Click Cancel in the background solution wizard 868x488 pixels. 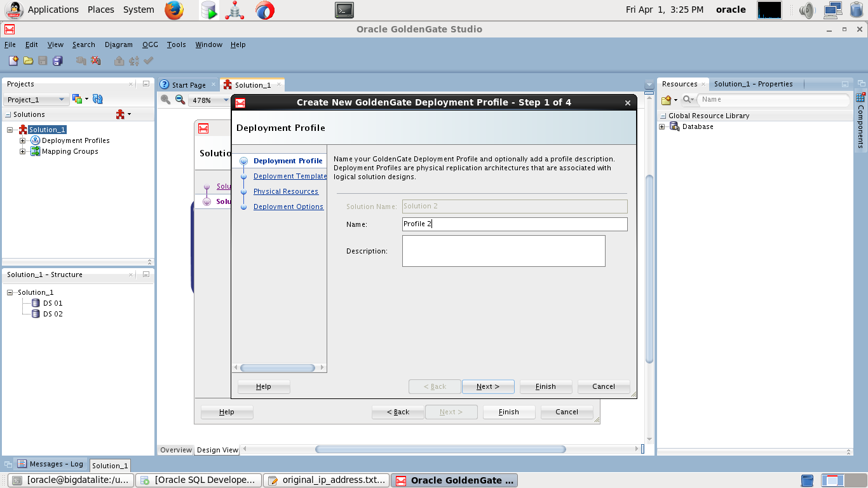[x=567, y=412]
